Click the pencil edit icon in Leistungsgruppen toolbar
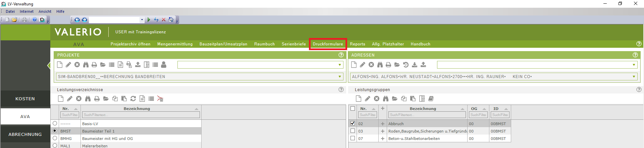The image size is (644, 148). [x=368, y=99]
